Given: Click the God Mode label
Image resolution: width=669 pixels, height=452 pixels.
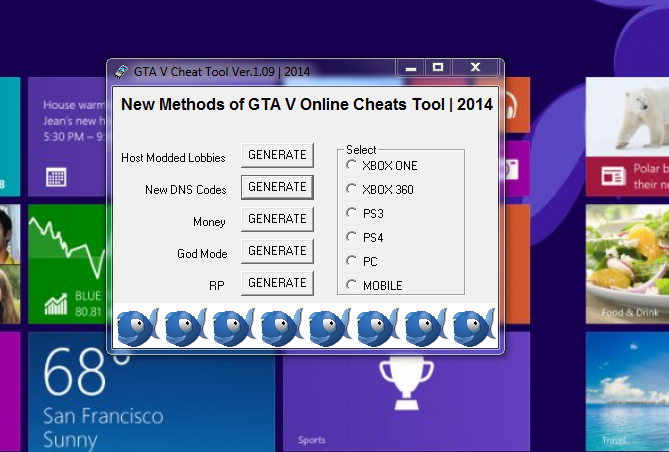Looking at the screenshot, I should pos(202,254).
